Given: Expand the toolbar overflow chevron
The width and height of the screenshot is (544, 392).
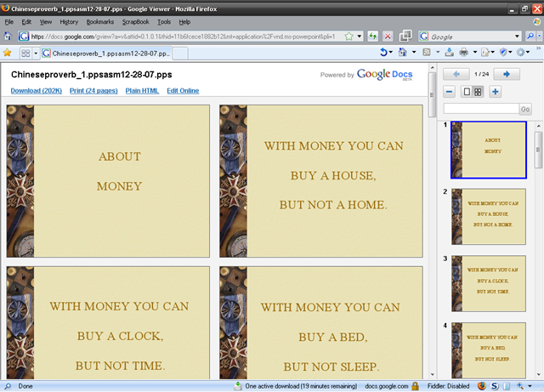Looking at the screenshot, I should click(538, 48).
